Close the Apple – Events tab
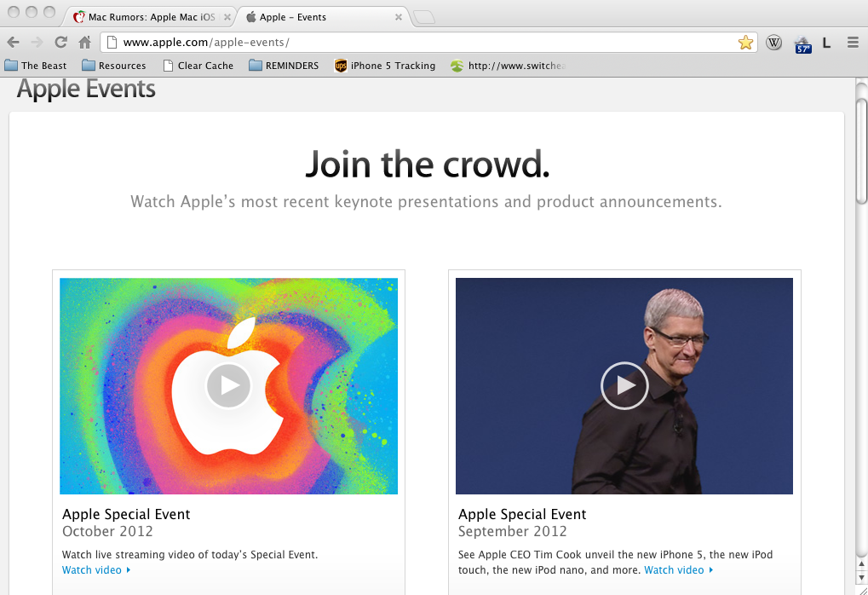This screenshot has width=868, height=595. (398, 17)
